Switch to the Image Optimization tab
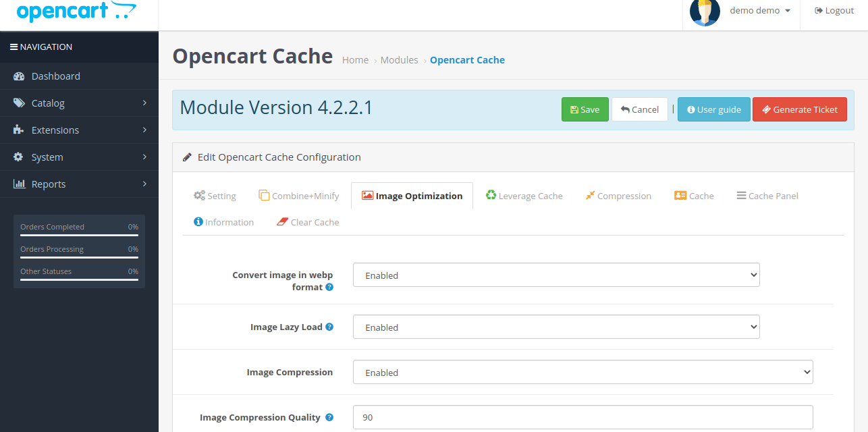The width and height of the screenshot is (868, 432). point(412,195)
